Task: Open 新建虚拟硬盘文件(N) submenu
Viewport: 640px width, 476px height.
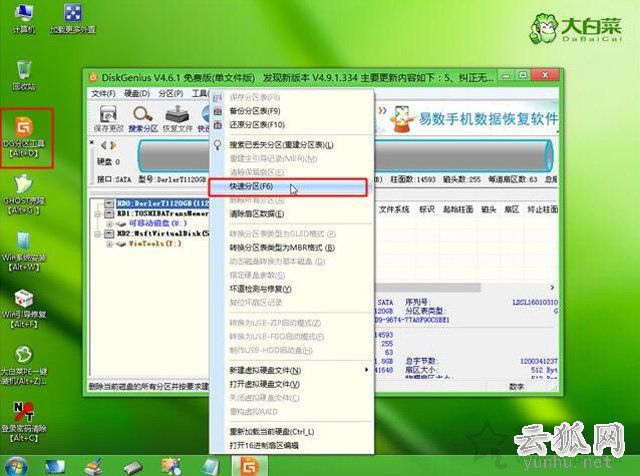Action: [x=265, y=370]
